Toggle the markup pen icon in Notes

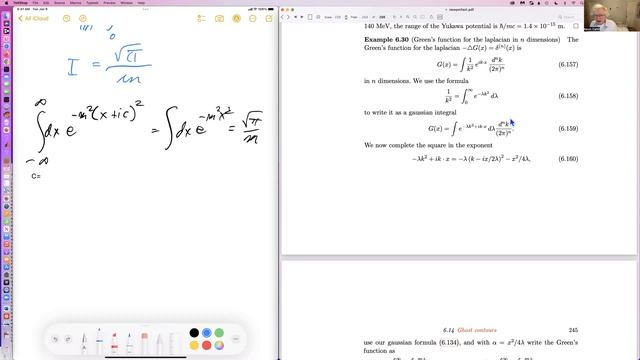pos(236,18)
